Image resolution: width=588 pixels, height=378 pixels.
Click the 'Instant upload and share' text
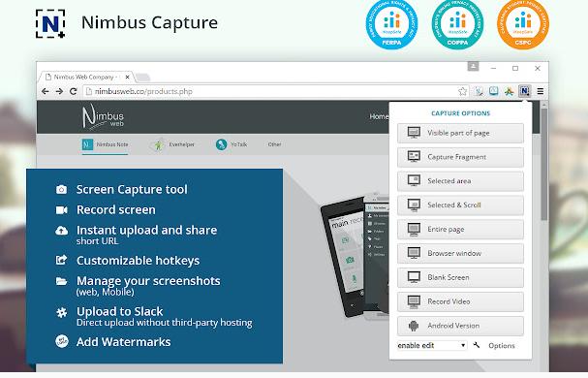146,230
